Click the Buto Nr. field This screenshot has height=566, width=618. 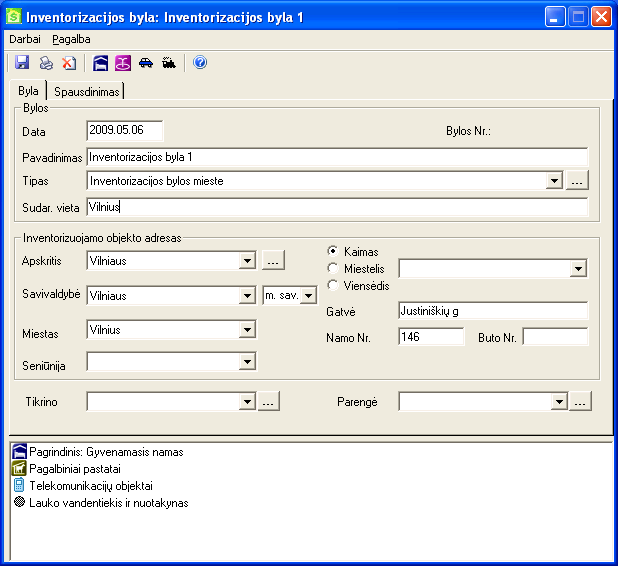pyautogui.click(x=555, y=337)
